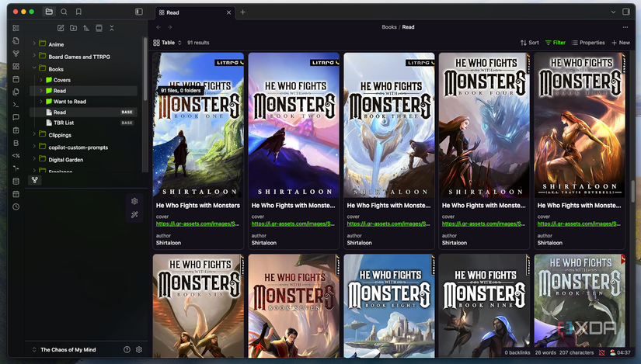
Task: Open the chat bubble icon in the ribbon
Action: (x=16, y=117)
